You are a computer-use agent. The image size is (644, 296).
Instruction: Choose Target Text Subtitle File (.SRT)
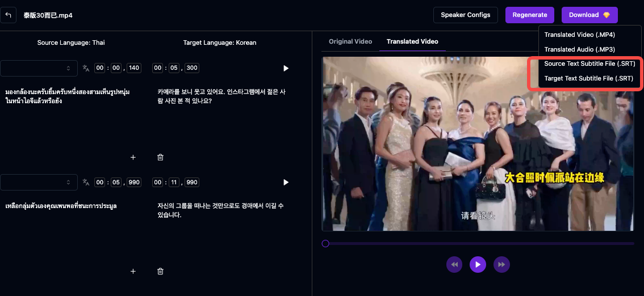tap(588, 78)
